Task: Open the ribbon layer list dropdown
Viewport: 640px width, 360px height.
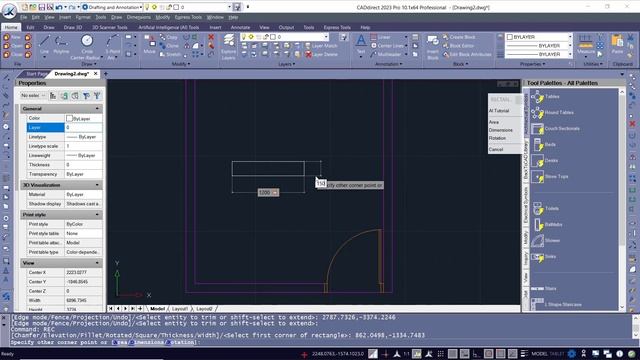Action: (326, 37)
